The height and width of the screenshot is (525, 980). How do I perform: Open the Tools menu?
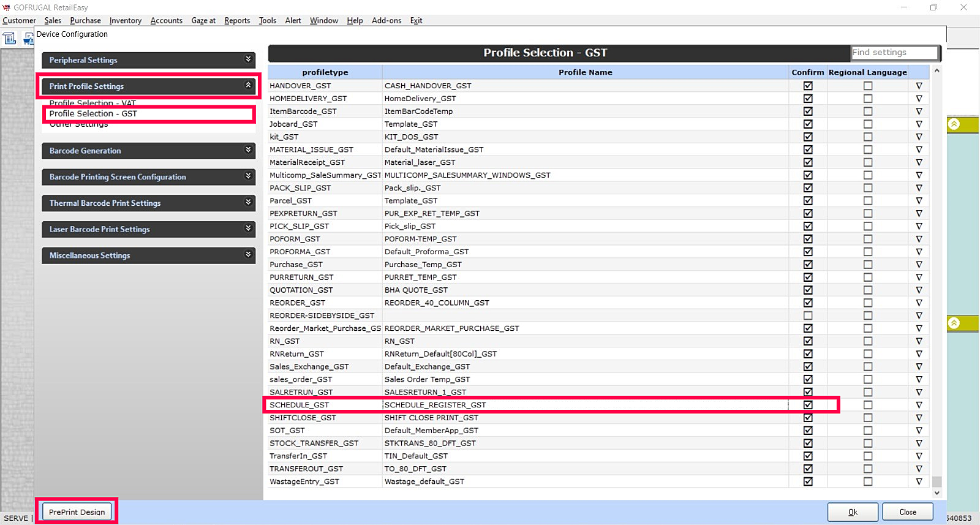tap(268, 20)
